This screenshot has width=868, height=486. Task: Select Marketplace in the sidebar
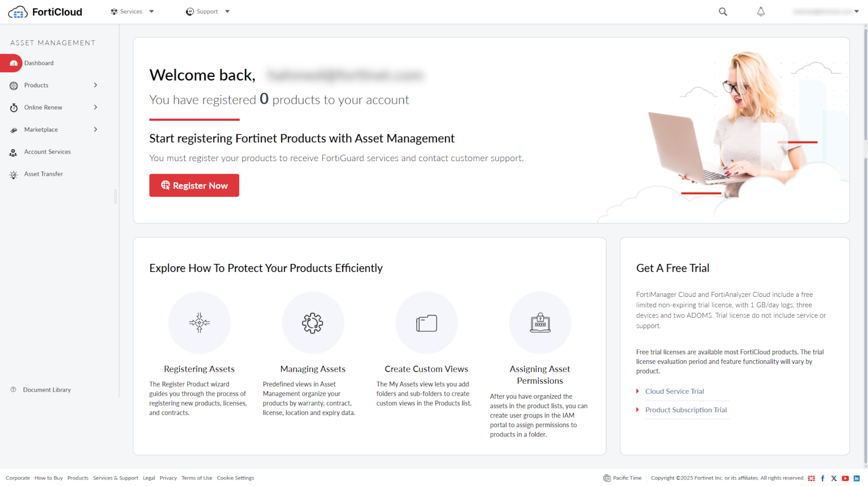point(41,130)
